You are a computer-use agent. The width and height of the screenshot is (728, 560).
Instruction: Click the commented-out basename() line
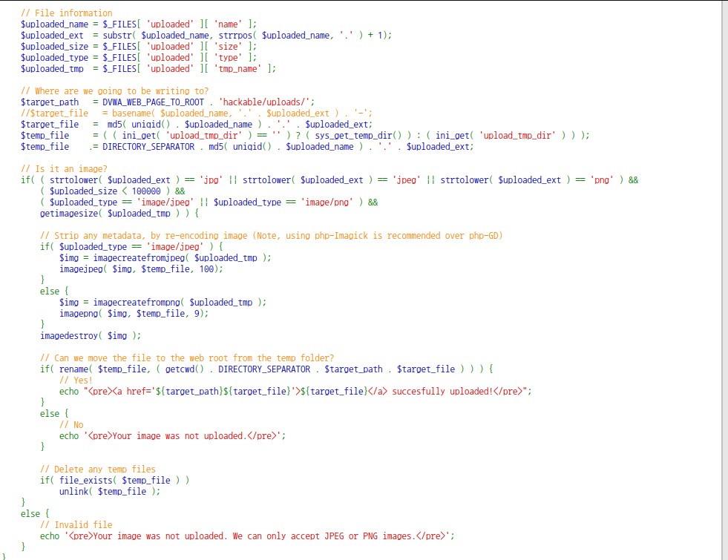coord(197,113)
